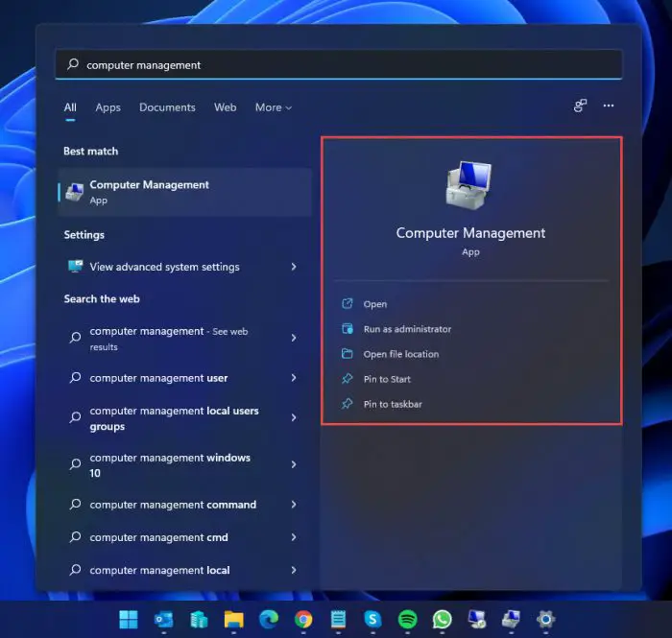Open the Windows Start menu
Viewport: 672px width, 638px height.
click(x=129, y=619)
